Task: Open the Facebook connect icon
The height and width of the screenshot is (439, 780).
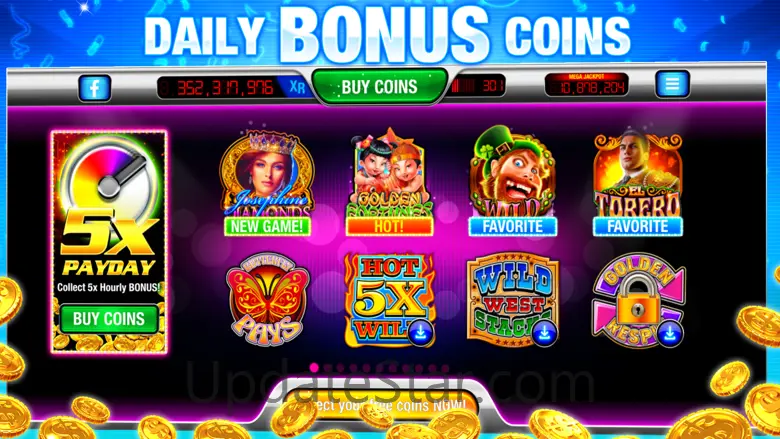Action: tap(95, 88)
